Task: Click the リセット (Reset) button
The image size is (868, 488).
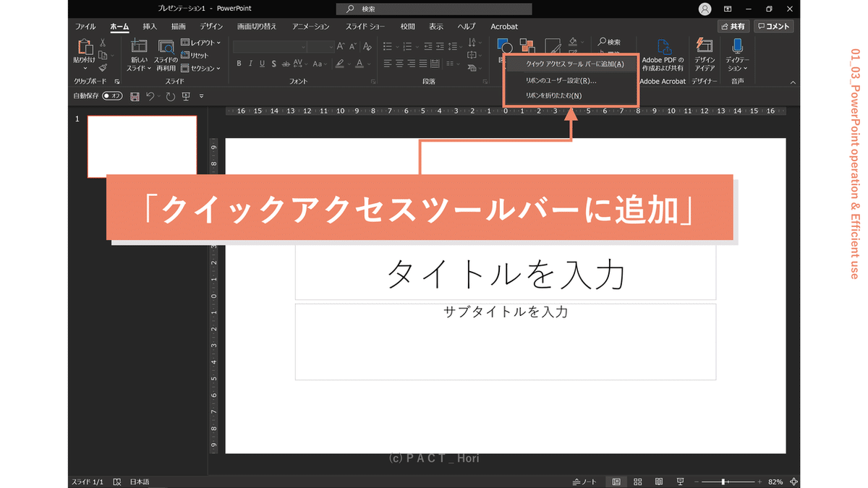Action: (195, 56)
